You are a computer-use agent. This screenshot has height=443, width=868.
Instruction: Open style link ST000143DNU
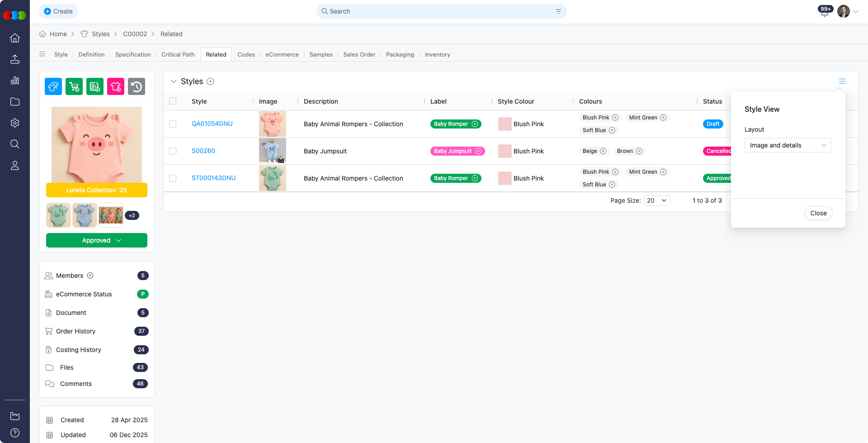tap(213, 178)
